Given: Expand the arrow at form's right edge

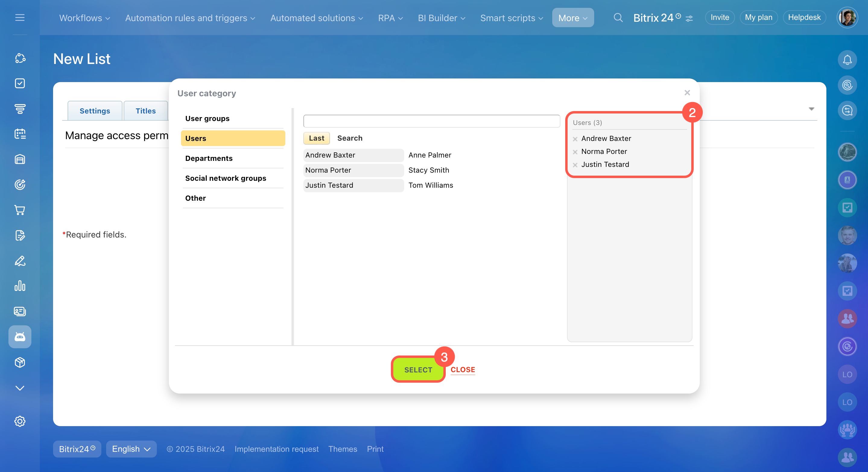Looking at the screenshot, I should (x=811, y=109).
